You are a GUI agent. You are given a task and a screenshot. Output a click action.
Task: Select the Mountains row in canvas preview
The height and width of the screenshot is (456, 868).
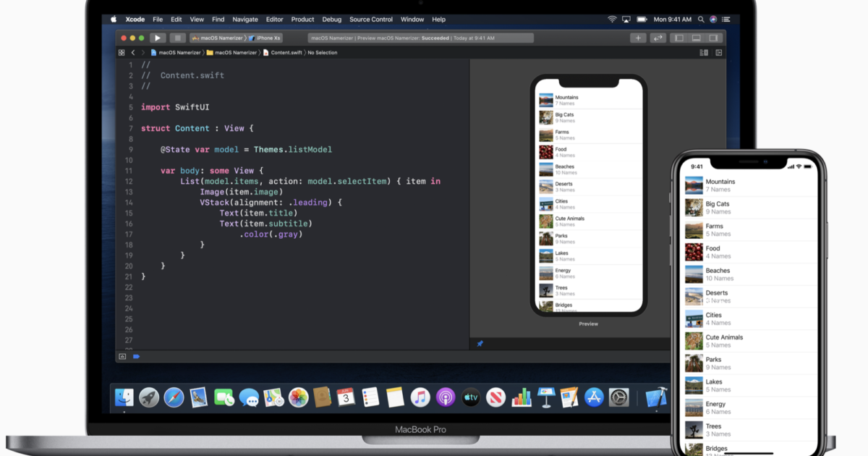(x=589, y=100)
